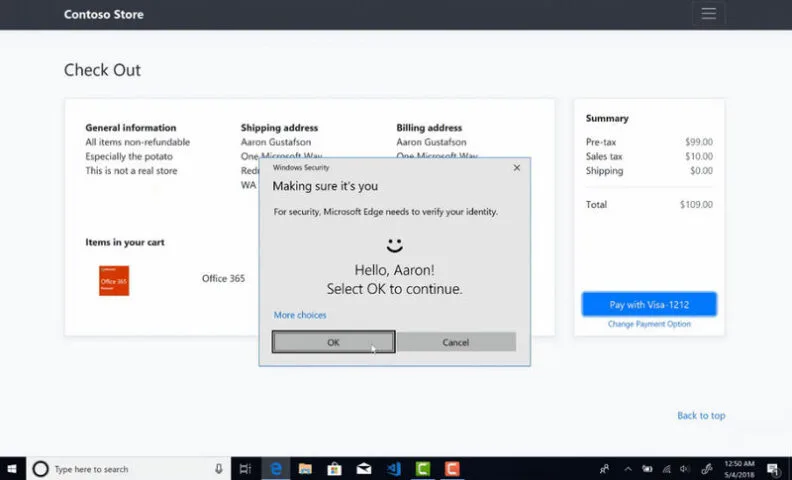Click the Billing address heading
The height and width of the screenshot is (480, 792).
(x=429, y=128)
